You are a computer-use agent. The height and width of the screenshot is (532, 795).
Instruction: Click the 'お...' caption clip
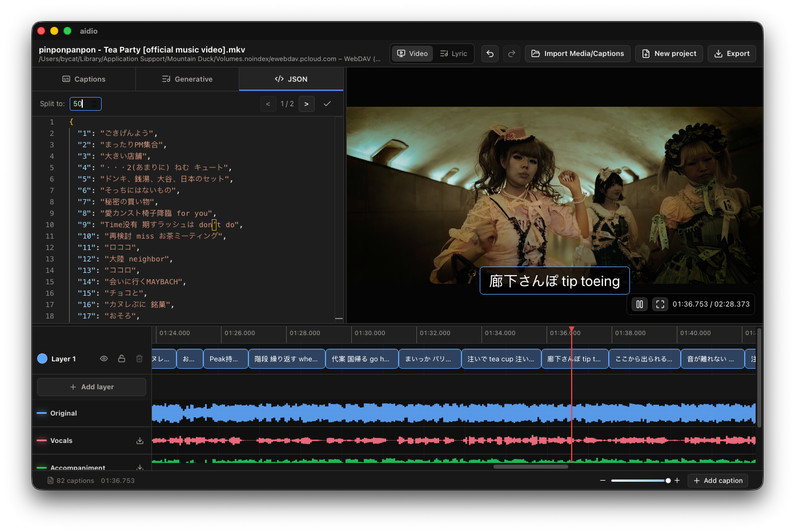point(189,359)
